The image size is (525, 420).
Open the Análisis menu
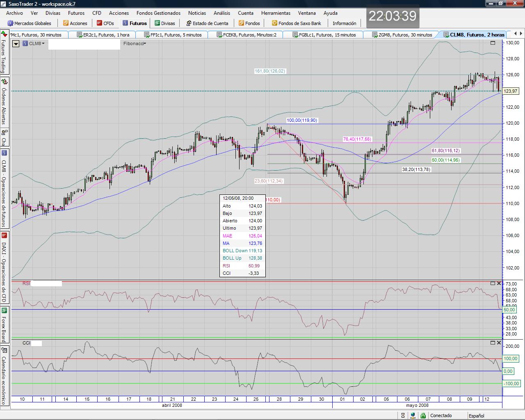point(222,13)
